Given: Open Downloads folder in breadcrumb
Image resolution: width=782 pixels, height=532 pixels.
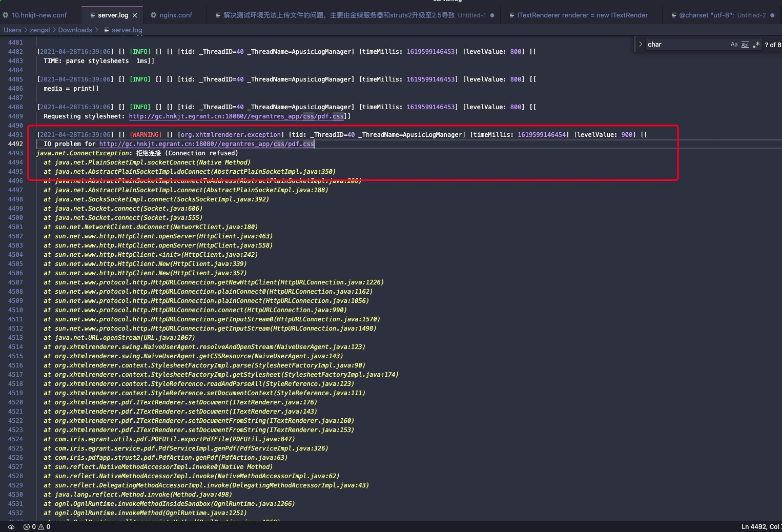Looking at the screenshot, I should [75, 30].
